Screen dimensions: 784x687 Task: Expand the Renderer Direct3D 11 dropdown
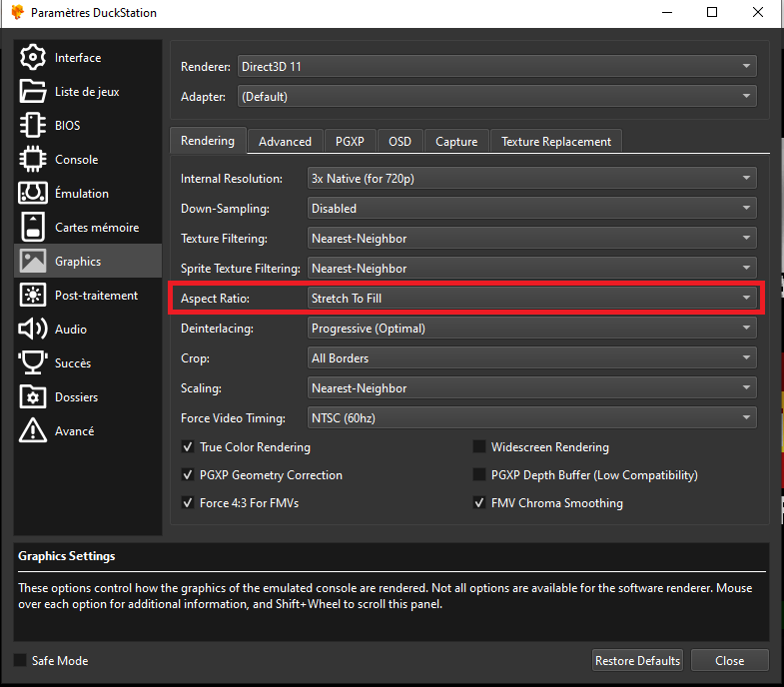click(x=496, y=67)
